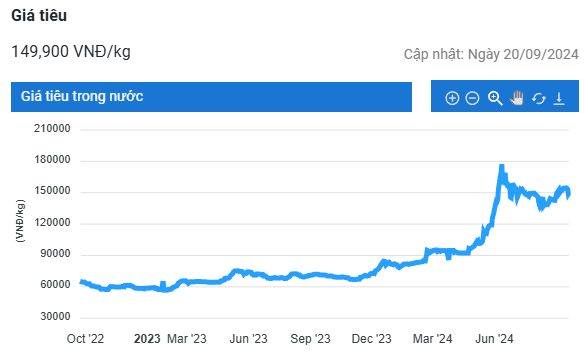Click the zoom out minus icon
584x362 pixels.
[x=472, y=98]
